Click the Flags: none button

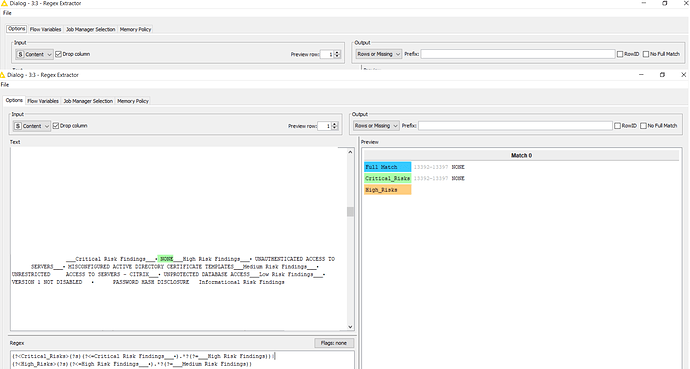(334, 343)
